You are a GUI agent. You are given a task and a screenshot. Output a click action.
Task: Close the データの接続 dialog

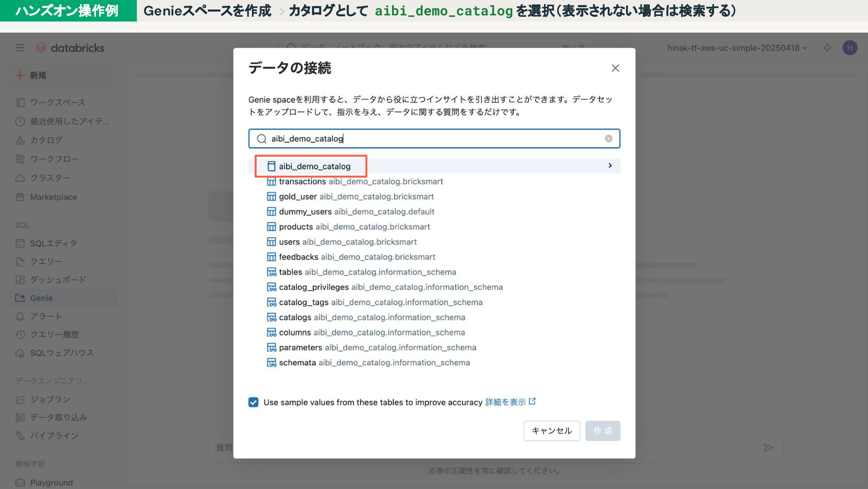(615, 68)
